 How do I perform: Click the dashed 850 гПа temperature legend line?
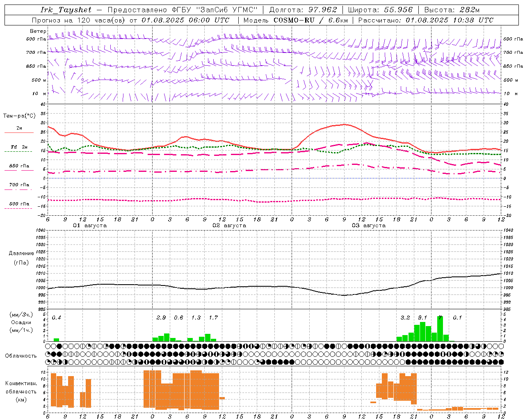(x=19, y=170)
